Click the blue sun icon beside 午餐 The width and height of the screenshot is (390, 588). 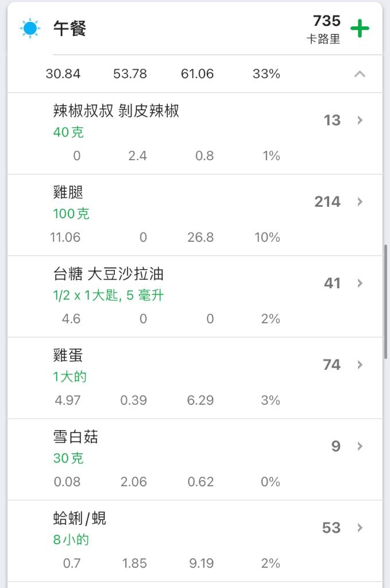(x=30, y=28)
